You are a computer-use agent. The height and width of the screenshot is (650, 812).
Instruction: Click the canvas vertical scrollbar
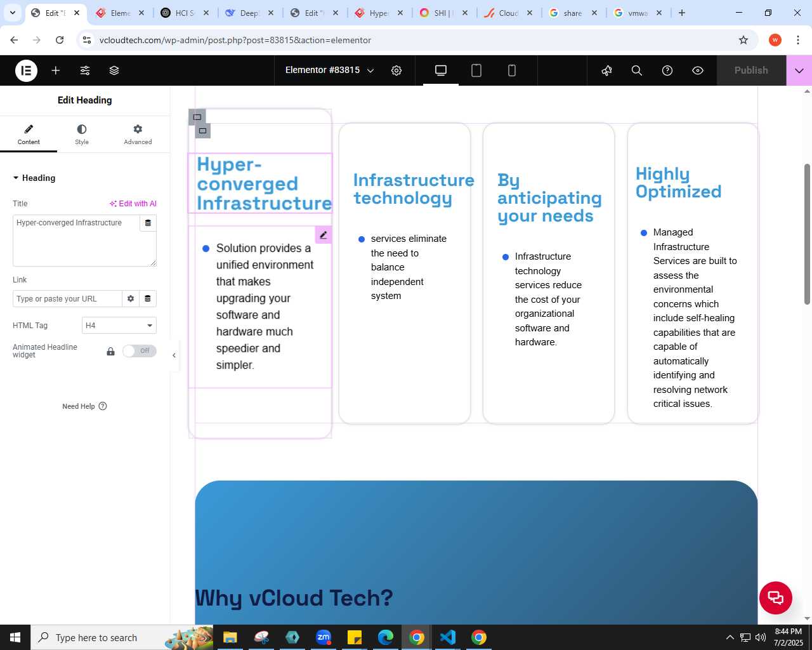coord(807,234)
